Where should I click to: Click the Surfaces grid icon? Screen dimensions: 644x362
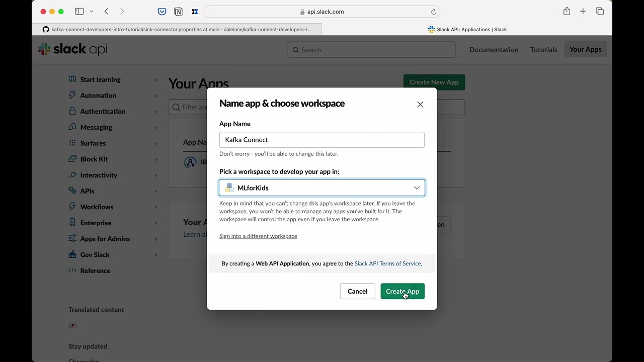(x=72, y=143)
